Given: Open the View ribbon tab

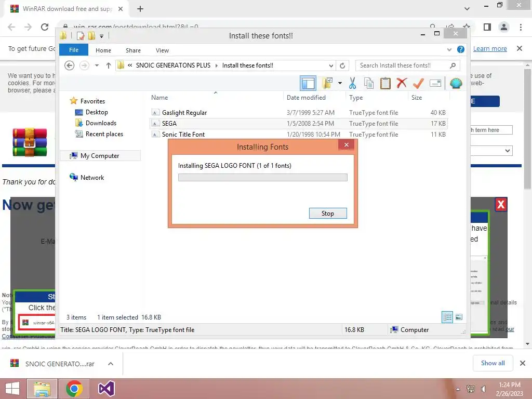Looking at the screenshot, I should click(162, 50).
